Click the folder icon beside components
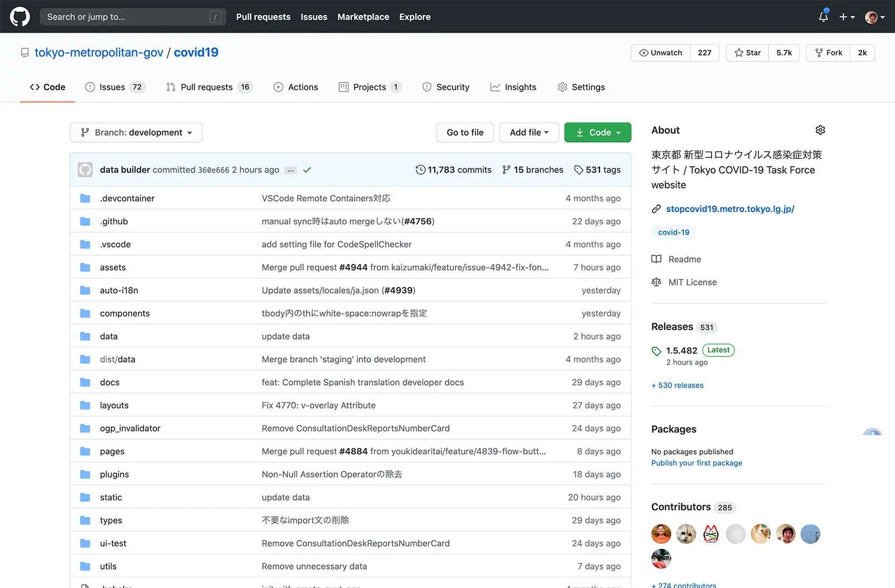Viewport: 895px width, 588px height. pos(85,313)
